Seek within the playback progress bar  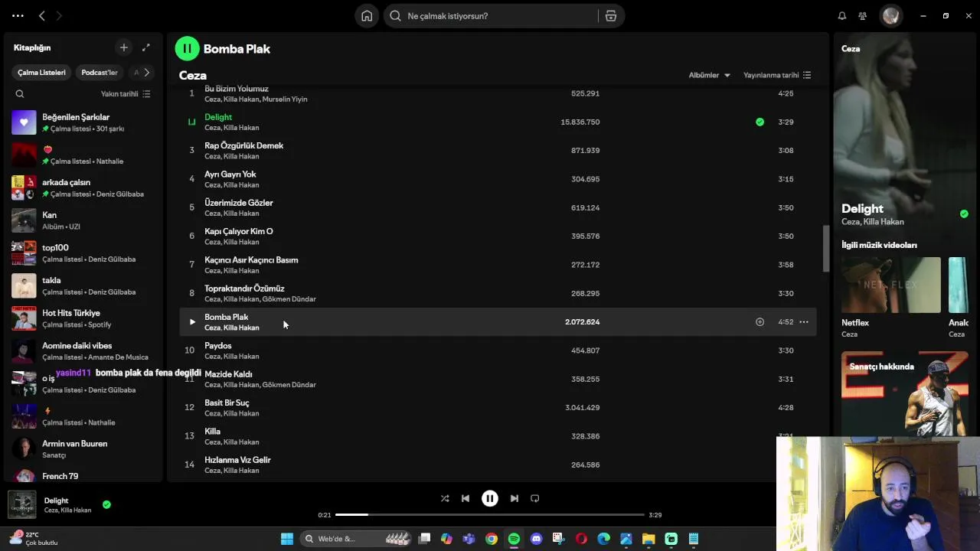click(490, 515)
